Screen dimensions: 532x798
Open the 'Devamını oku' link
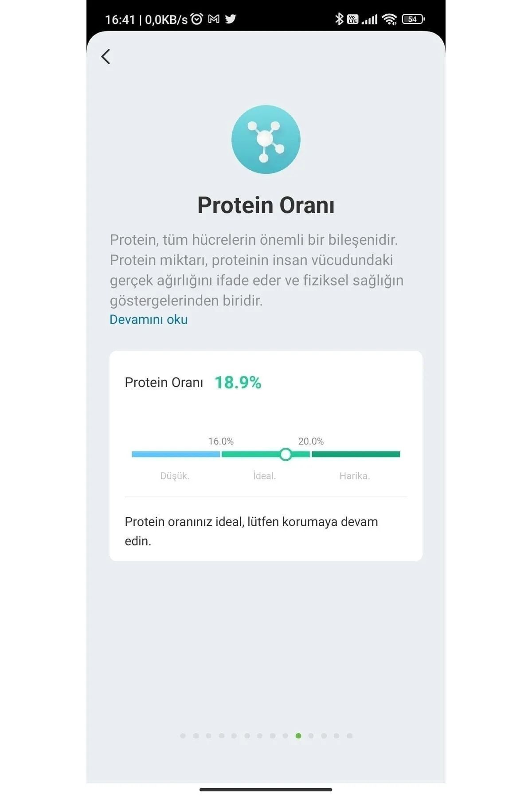149,320
